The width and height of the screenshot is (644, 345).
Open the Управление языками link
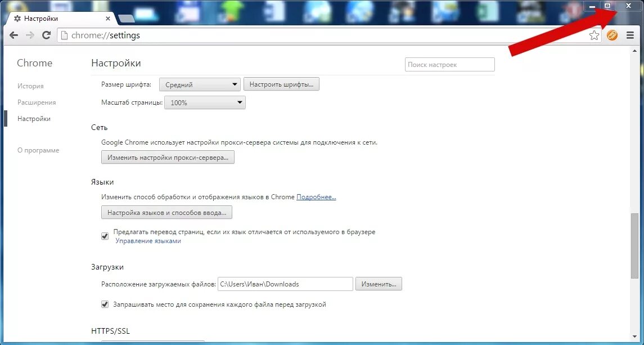148,241
